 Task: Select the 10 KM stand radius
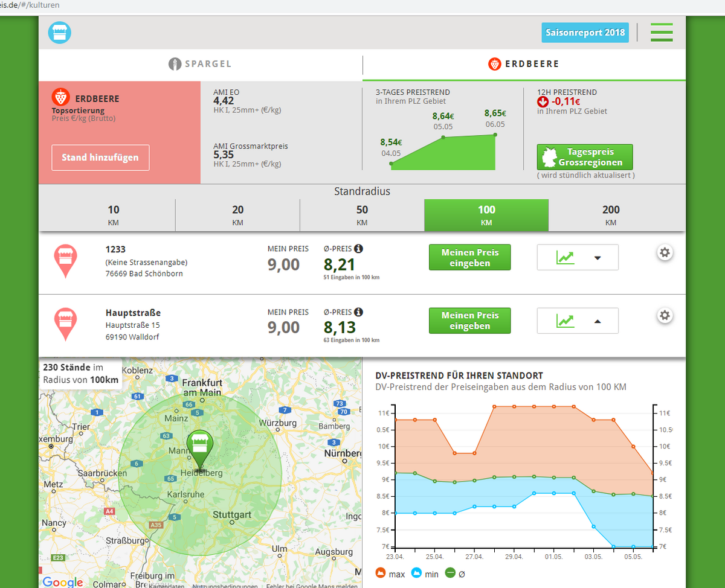tap(114, 215)
